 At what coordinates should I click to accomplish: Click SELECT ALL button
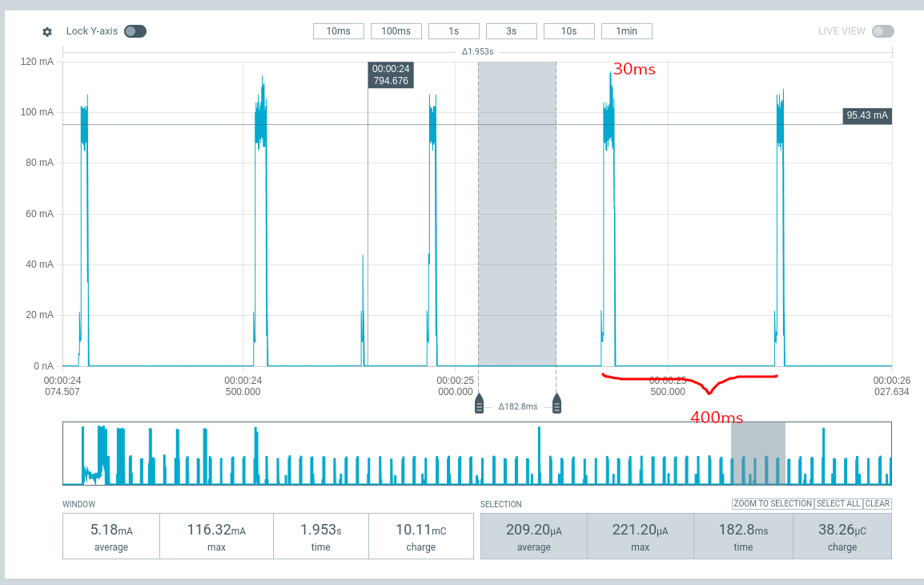(838, 503)
